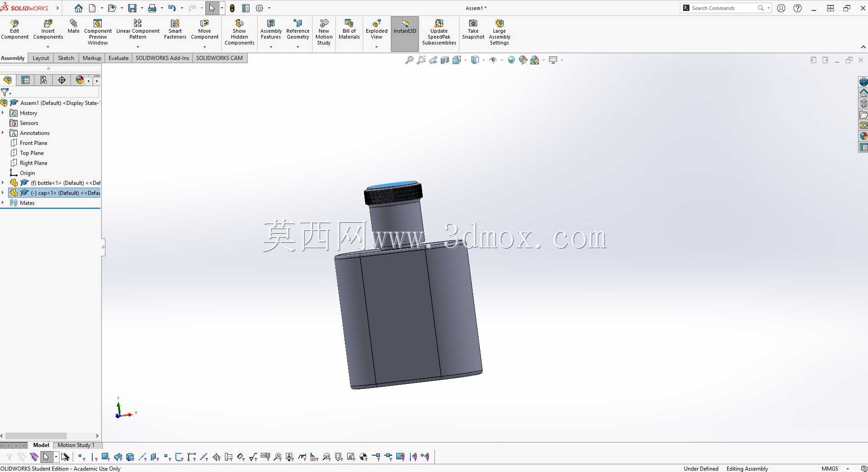
Task: Switch to the Layout tab
Action: (40, 58)
